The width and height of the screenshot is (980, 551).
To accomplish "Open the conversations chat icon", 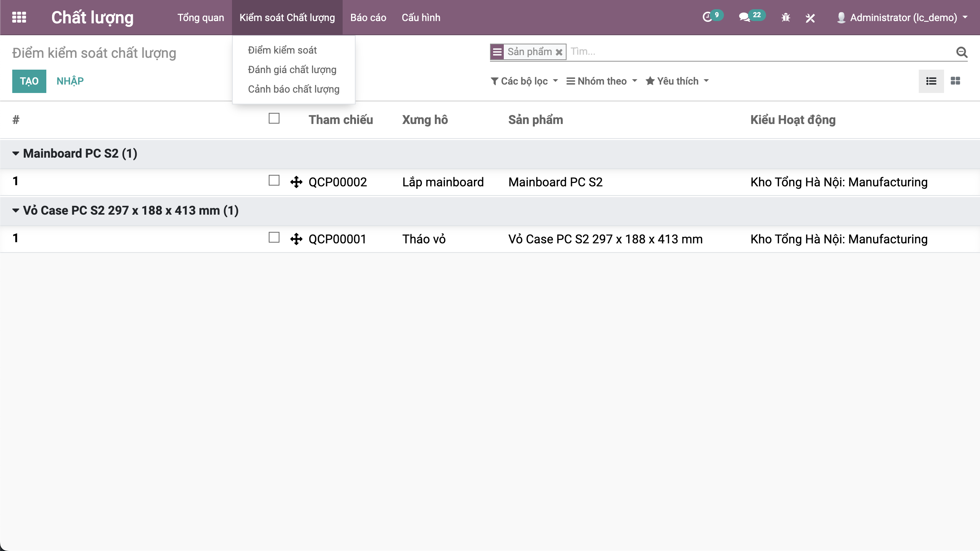I will point(744,18).
